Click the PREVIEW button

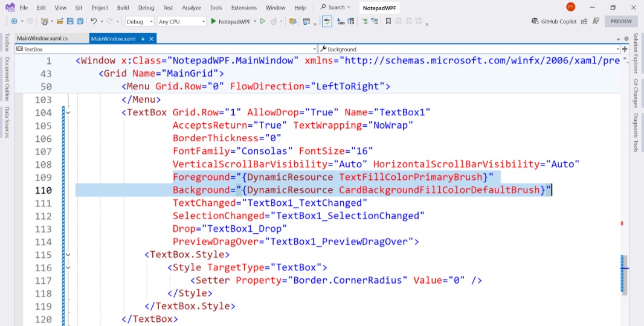621,21
